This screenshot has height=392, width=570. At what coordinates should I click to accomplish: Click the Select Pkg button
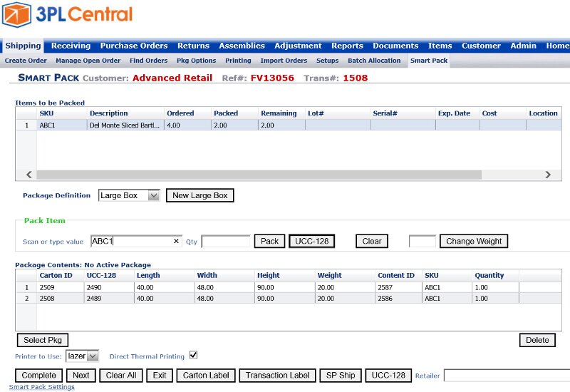[x=42, y=340]
